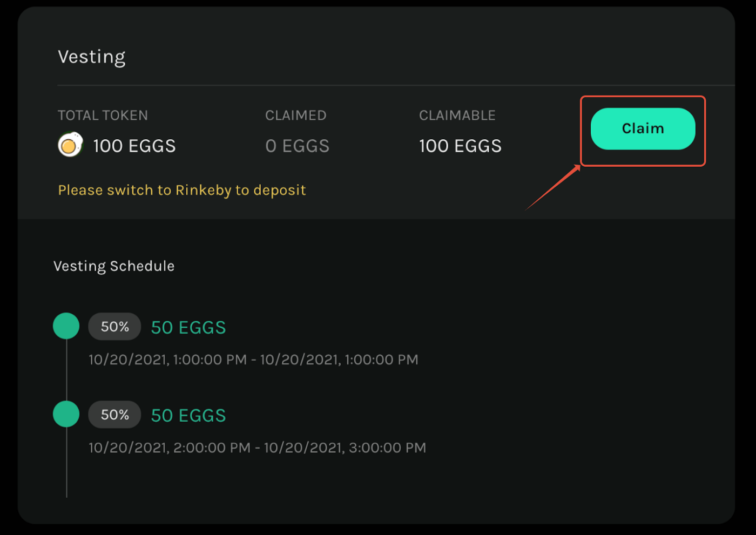Screen dimensions: 756x535
Task: Click the Vesting panel title
Action: 92,57
